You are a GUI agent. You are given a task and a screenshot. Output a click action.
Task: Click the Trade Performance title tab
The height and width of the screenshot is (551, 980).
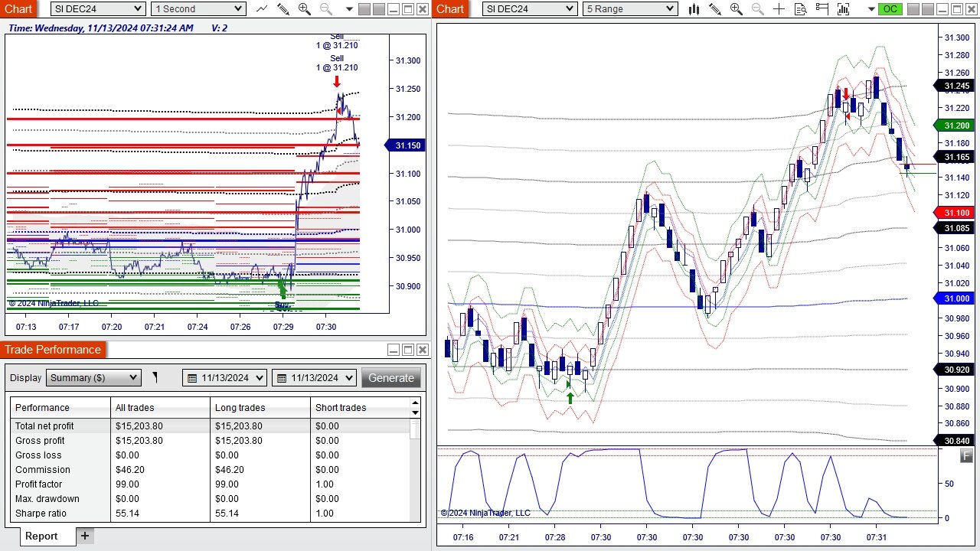pyautogui.click(x=53, y=350)
